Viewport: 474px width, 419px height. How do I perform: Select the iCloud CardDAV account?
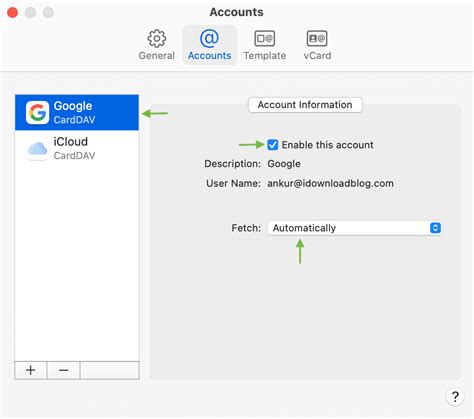pyautogui.click(x=77, y=148)
